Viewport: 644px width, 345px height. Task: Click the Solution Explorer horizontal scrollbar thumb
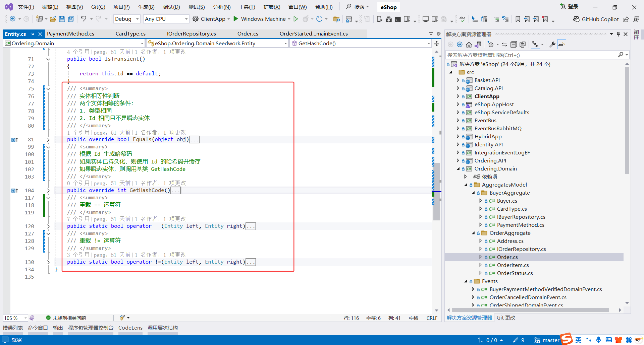[530, 310]
